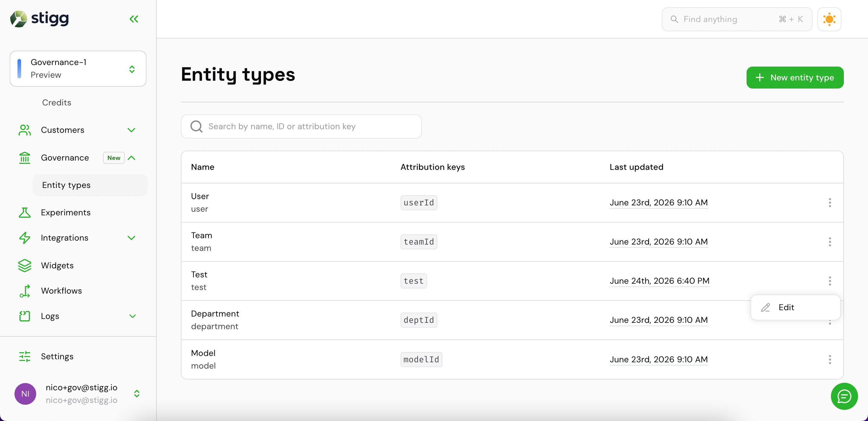The height and width of the screenshot is (421, 868).
Task: Click the three-dot menu for Test row
Action: [830, 281]
